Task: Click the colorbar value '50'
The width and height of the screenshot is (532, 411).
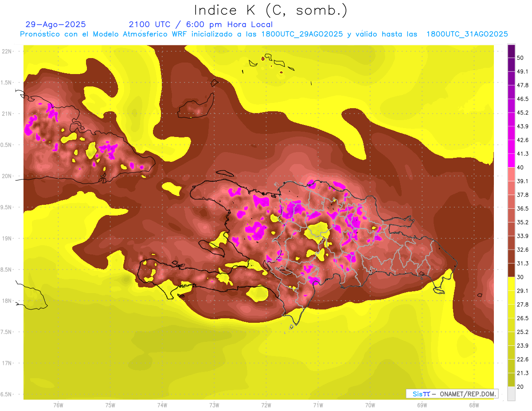Action: pos(521,58)
